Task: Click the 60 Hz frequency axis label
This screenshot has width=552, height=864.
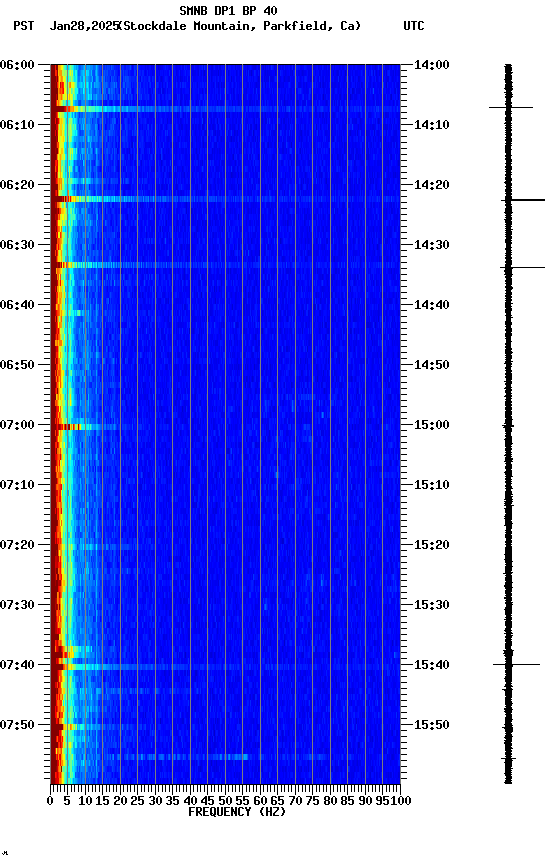Action: pyautogui.click(x=260, y=801)
